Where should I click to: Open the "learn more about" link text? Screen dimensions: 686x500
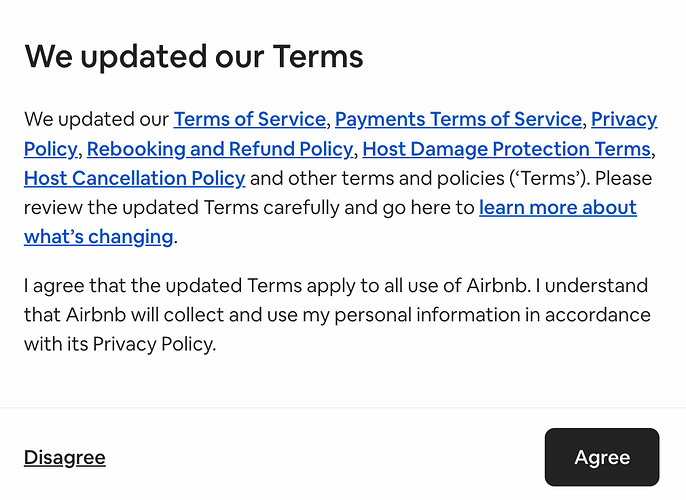point(558,207)
